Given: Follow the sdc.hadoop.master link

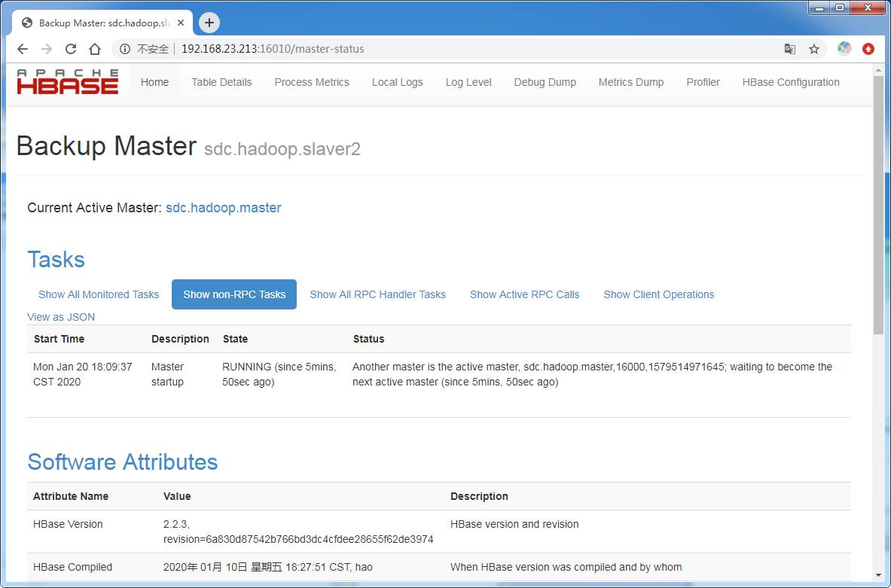Looking at the screenshot, I should tap(224, 208).
